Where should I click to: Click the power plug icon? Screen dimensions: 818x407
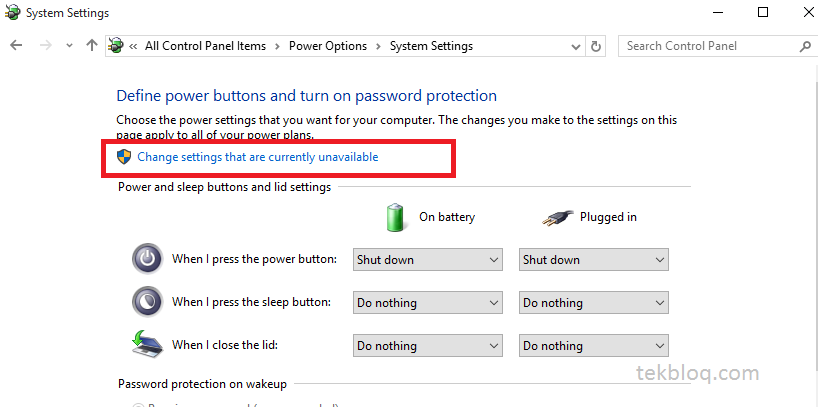coord(558,218)
